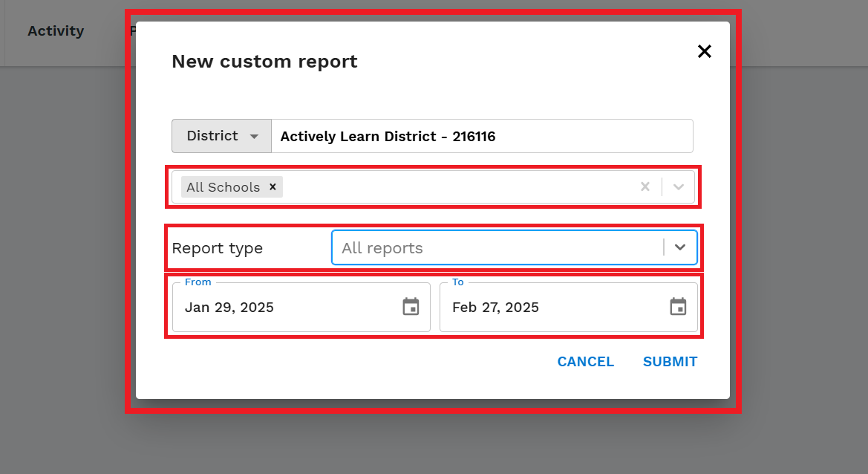Close the New custom report dialog
This screenshot has width=868, height=474.
coord(704,51)
